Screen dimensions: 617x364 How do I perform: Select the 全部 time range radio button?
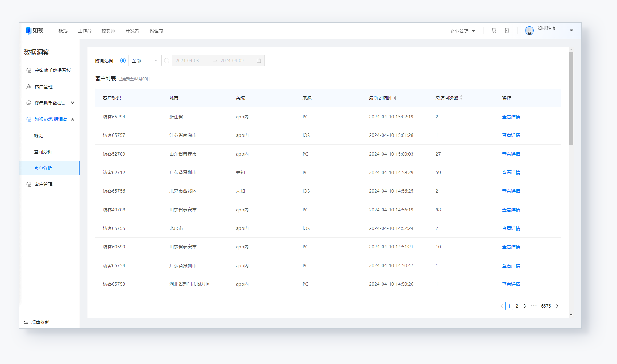[x=123, y=61]
